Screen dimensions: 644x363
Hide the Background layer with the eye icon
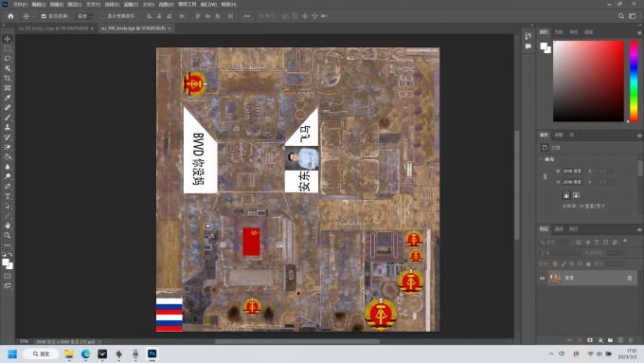(542, 279)
